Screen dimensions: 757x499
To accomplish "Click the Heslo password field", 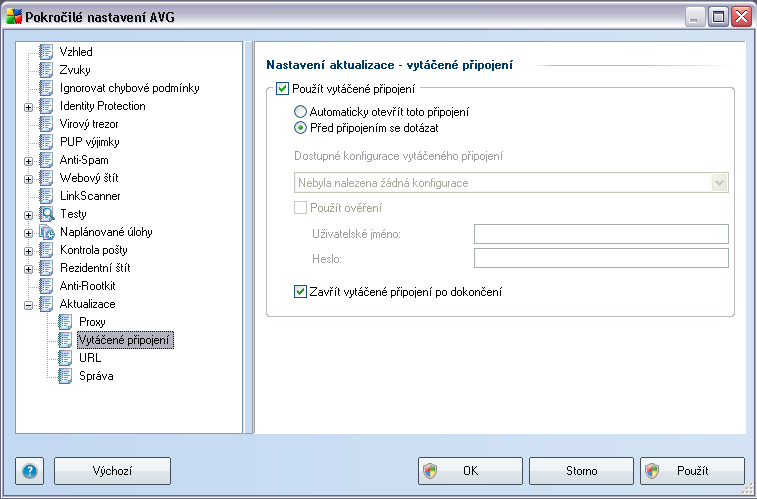I will 601,258.
